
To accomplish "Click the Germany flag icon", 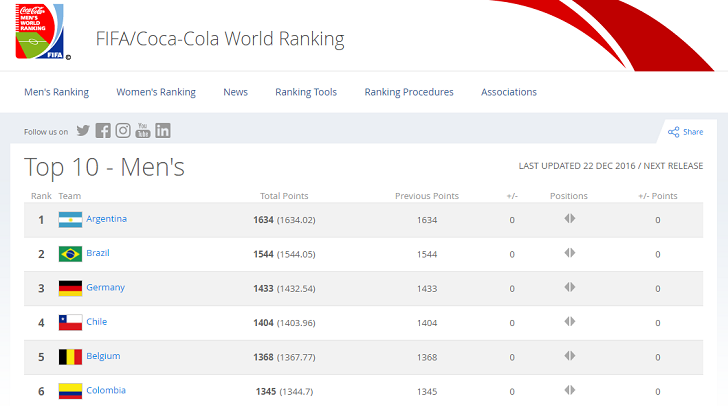I will pos(71,288).
